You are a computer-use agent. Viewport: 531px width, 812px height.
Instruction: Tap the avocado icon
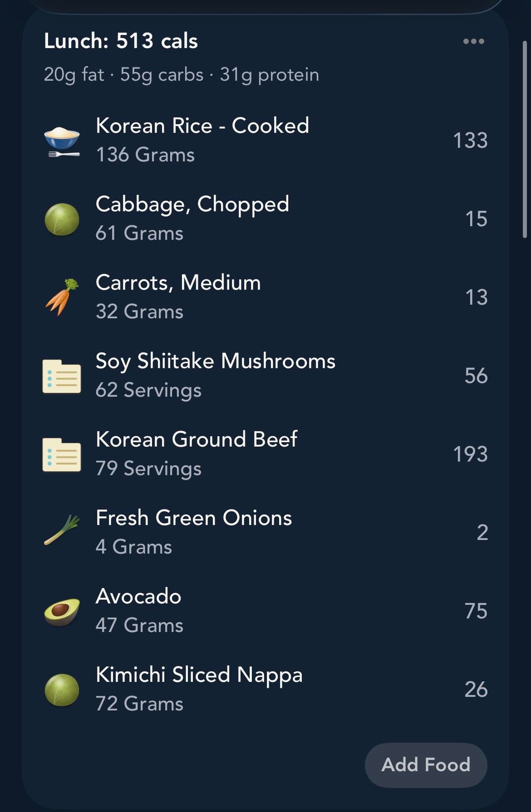click(x=62, y=611)
